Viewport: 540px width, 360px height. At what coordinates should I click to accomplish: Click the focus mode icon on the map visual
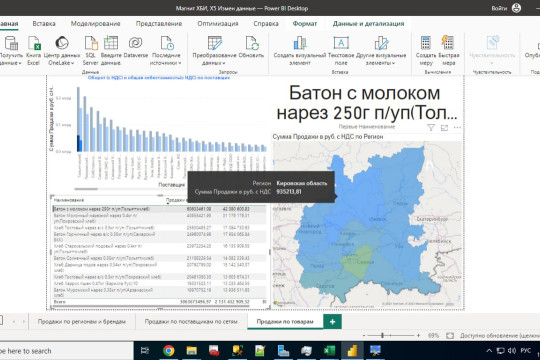tap(444, 128)
